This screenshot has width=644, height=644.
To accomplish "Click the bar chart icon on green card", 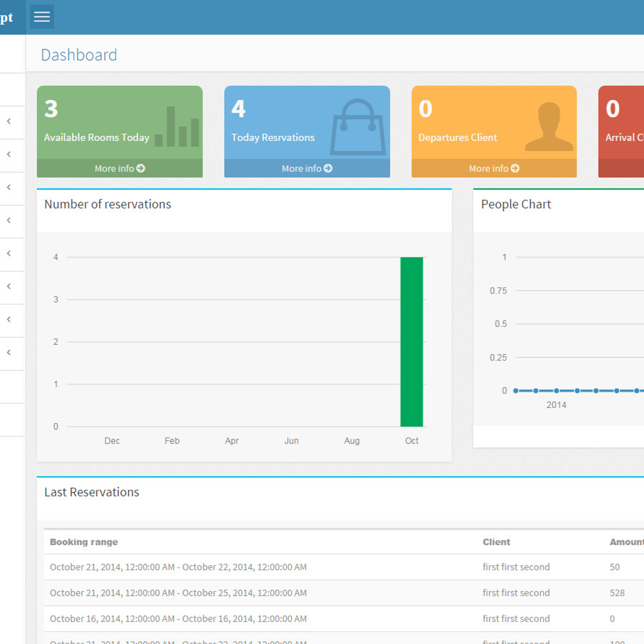I will pyautogui.click(x=177, y=126).
